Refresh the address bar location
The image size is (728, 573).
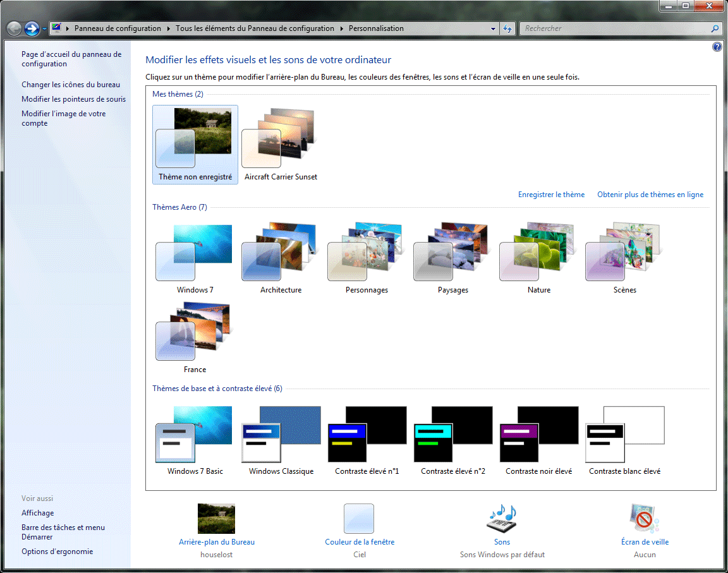(507, 29)
